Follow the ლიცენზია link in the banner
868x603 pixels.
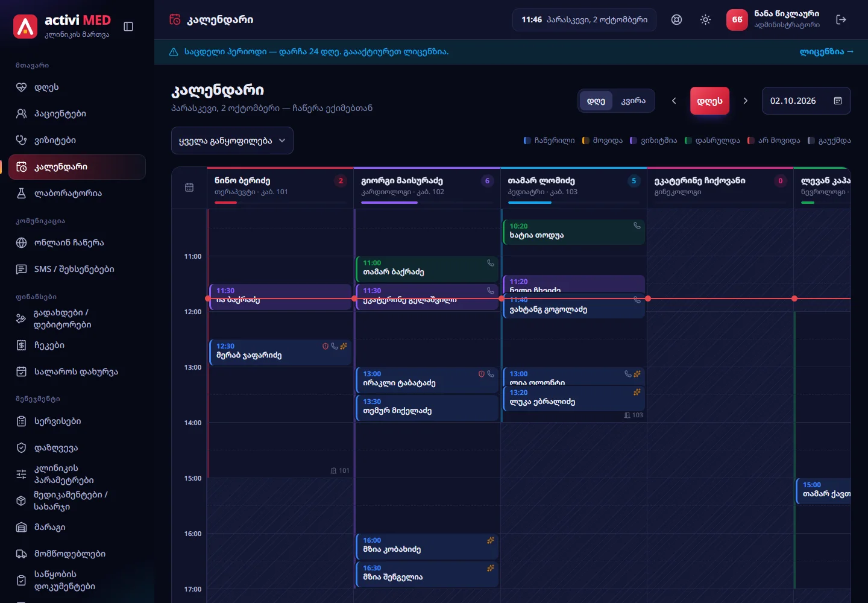826,52
